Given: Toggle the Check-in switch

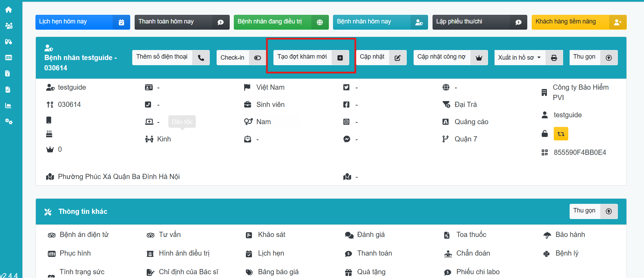Looking at the screenshot, I should pos(257,58).
